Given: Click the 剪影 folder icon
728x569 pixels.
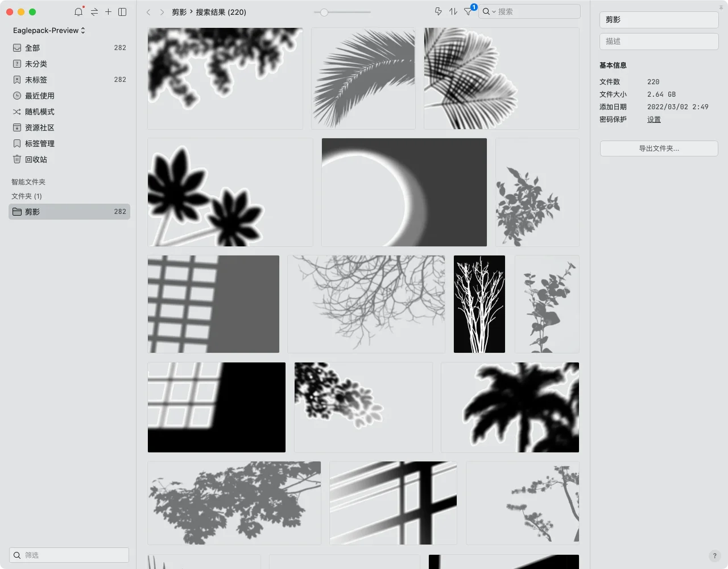Looking at the screenshot, I should point(17,212).
